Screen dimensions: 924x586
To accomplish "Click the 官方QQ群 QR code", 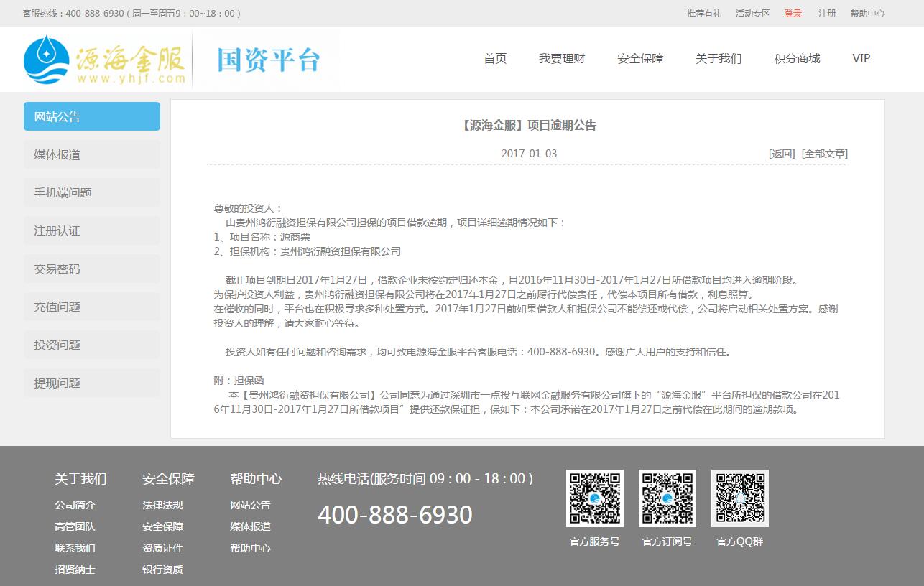I will point(739,497).
